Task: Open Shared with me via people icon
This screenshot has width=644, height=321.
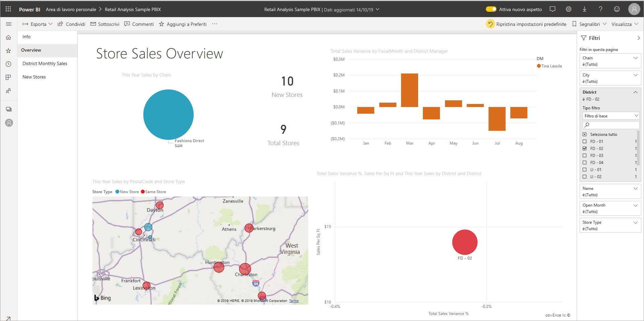Action: 8,91
